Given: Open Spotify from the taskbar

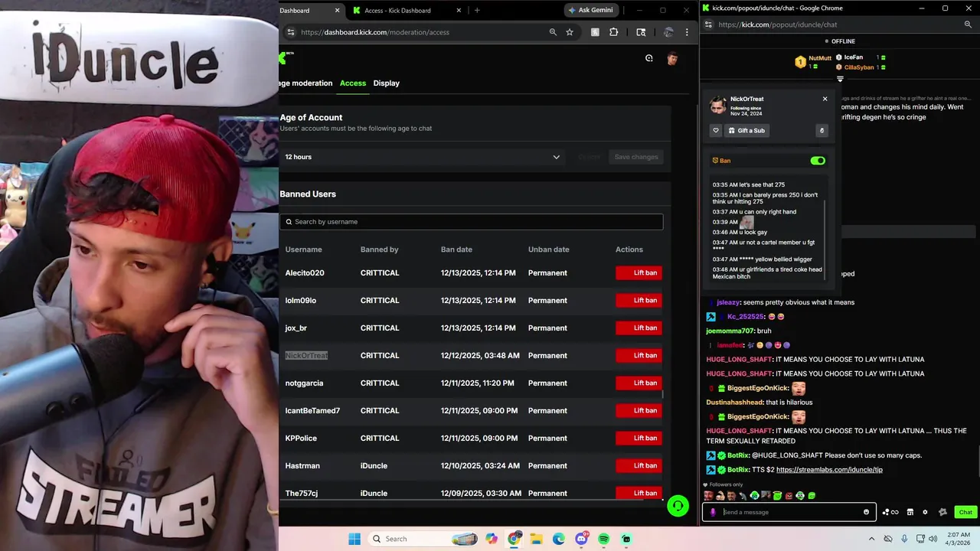Looking at the screenshot, I should click(604, 539).
